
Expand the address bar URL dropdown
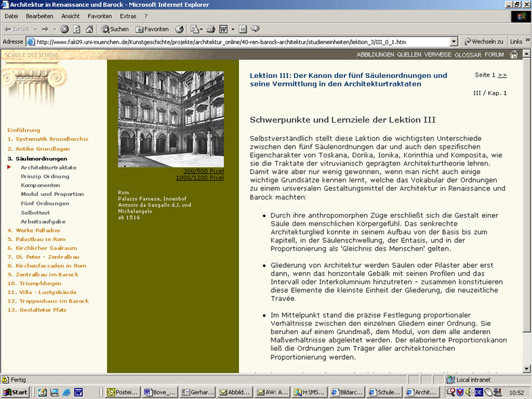click(x=454, y=41)
